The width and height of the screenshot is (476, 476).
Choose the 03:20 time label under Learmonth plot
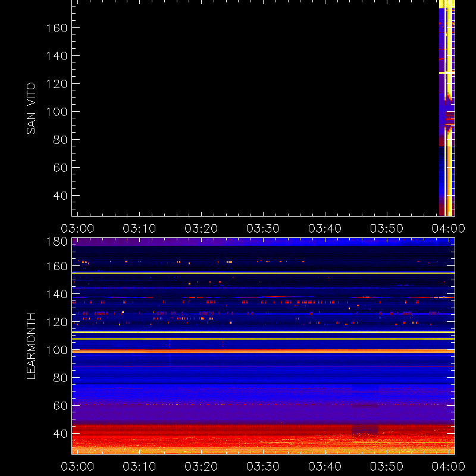click(201, 466)
